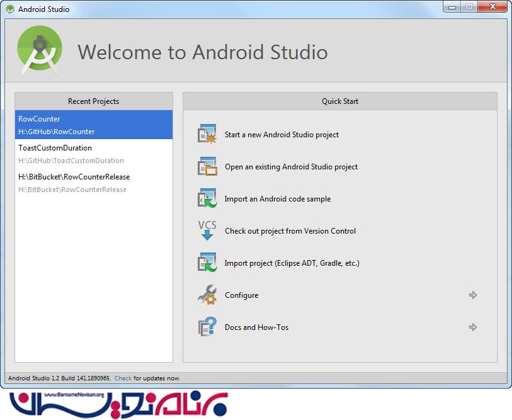The image size is (512, 420).
Task: Choose Open an existing Android Studio project
Action: (291, 167)
